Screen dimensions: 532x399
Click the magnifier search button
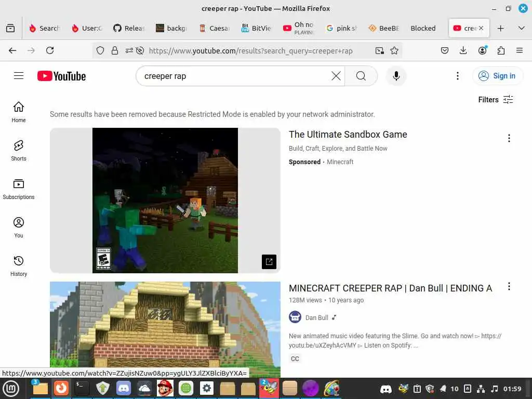(361, 76)
